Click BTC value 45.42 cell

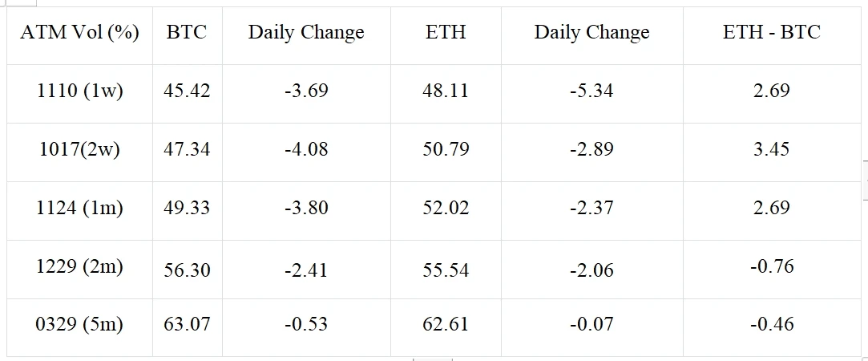(187, 91)
